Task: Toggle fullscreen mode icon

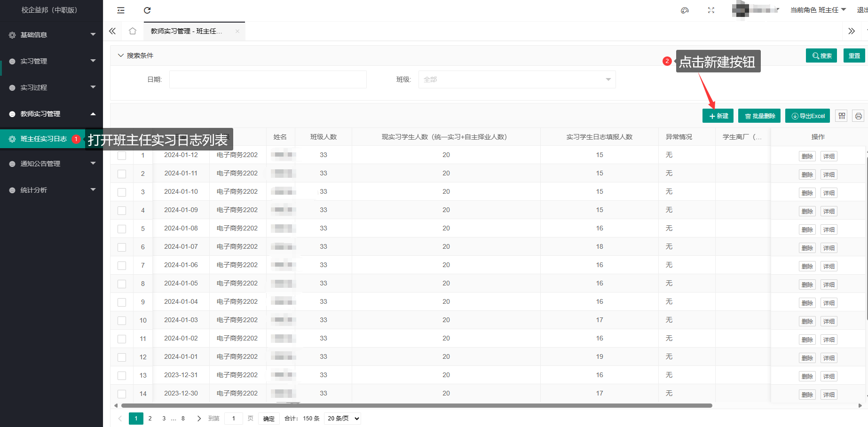Action: click(x=711, y=10)
